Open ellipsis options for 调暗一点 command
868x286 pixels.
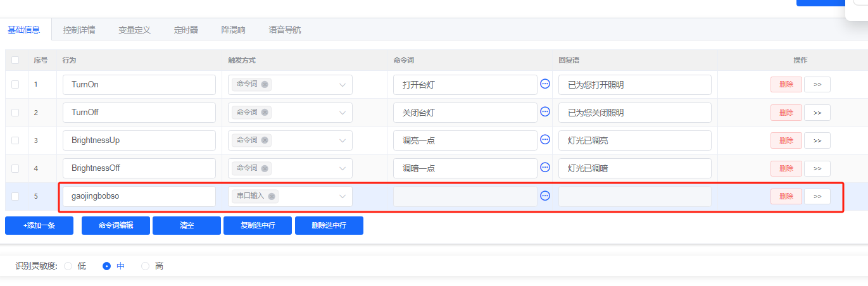544,168
